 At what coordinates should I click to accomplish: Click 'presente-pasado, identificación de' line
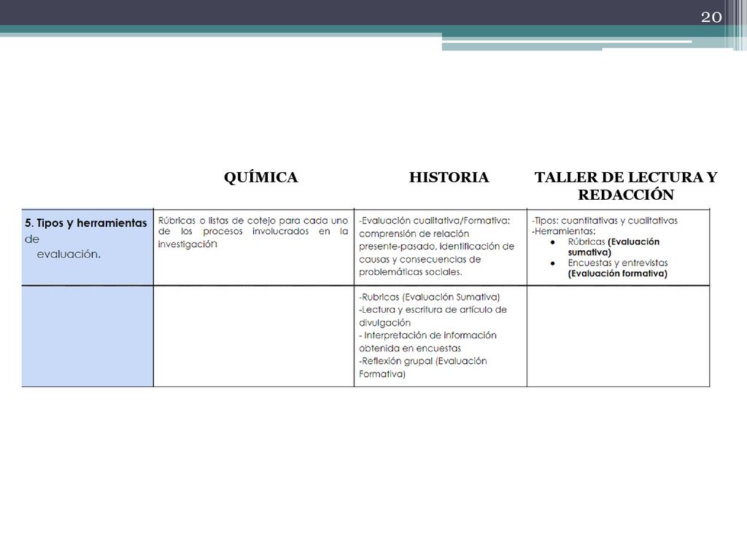click(436, 246)
